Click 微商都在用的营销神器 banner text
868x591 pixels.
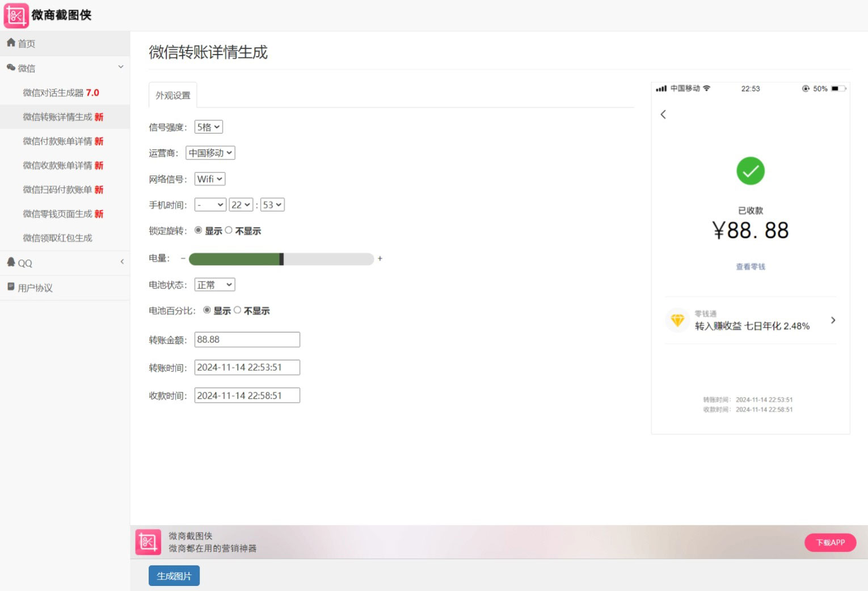213,548
